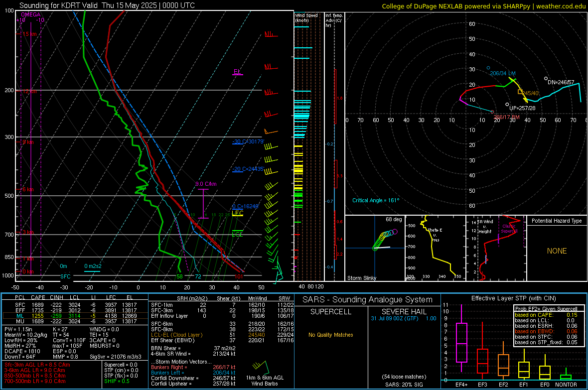Click the 0 m2s2 label
The height and width of the screenshot is (390, 588).
[93, 266]
